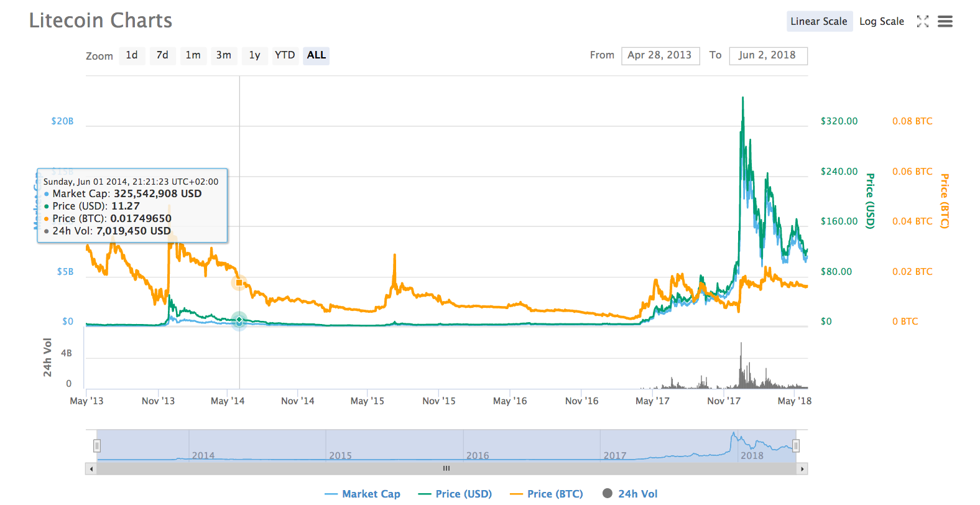
Task: Click the 2018 label in navigator
Action: click(752, 456)
